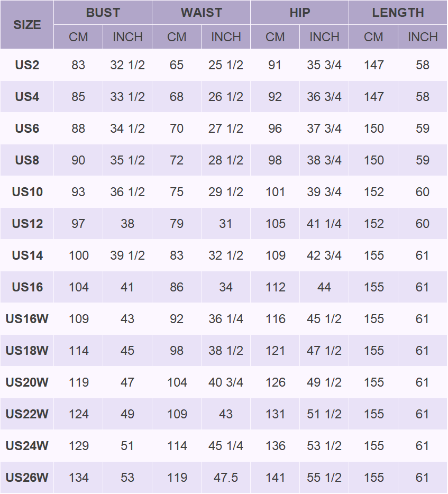Select the US2 size row label
This screenshot has width=448, height=494.
pyautogui.click(x=27, y=65)
